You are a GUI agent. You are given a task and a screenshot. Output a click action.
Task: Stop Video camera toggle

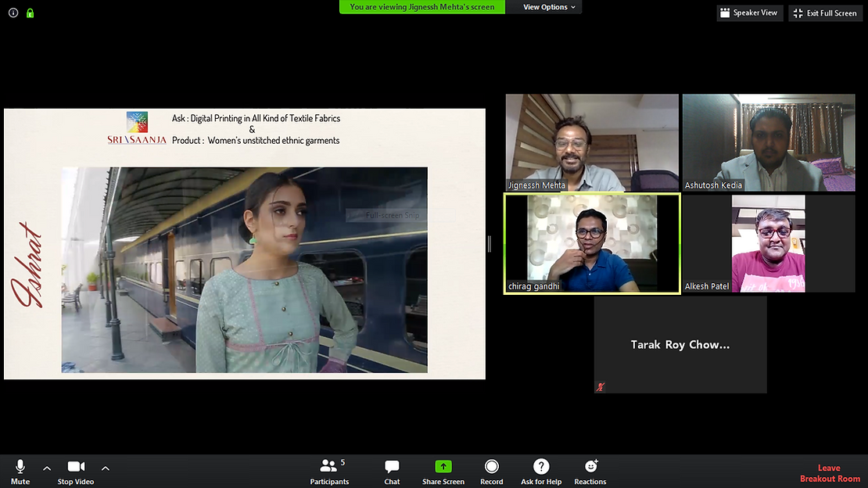76,471
